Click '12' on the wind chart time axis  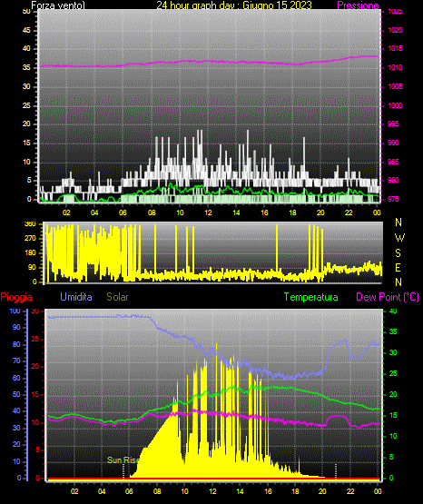pyautogui.click(x=208, y=212)
